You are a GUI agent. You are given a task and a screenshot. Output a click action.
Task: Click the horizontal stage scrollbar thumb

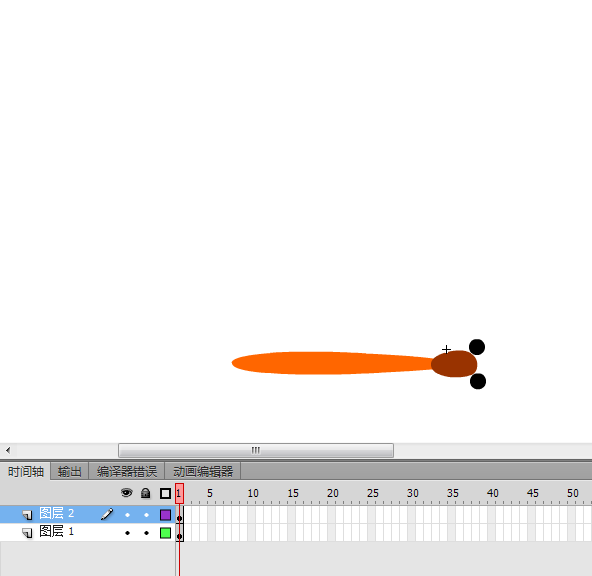point(256,450)
